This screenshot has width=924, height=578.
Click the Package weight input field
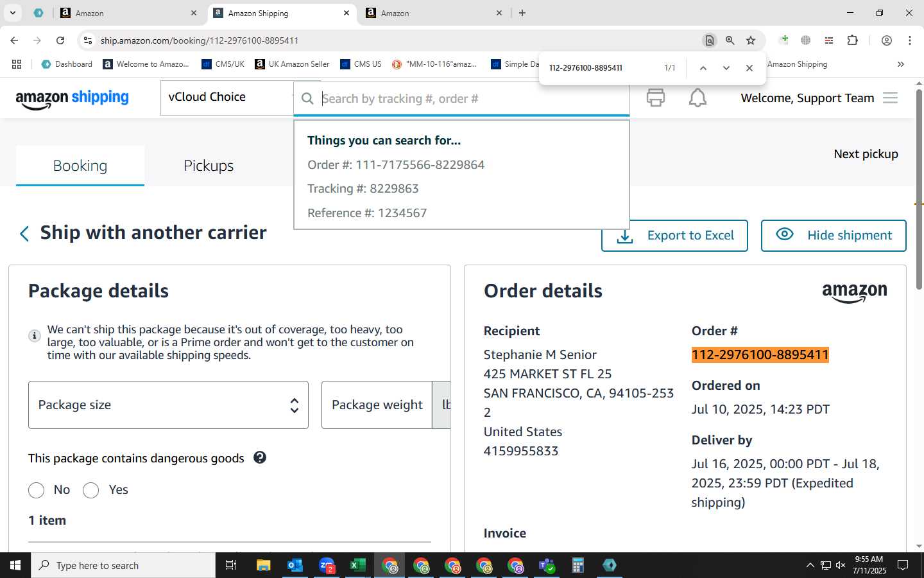click(x=377, y=405)
